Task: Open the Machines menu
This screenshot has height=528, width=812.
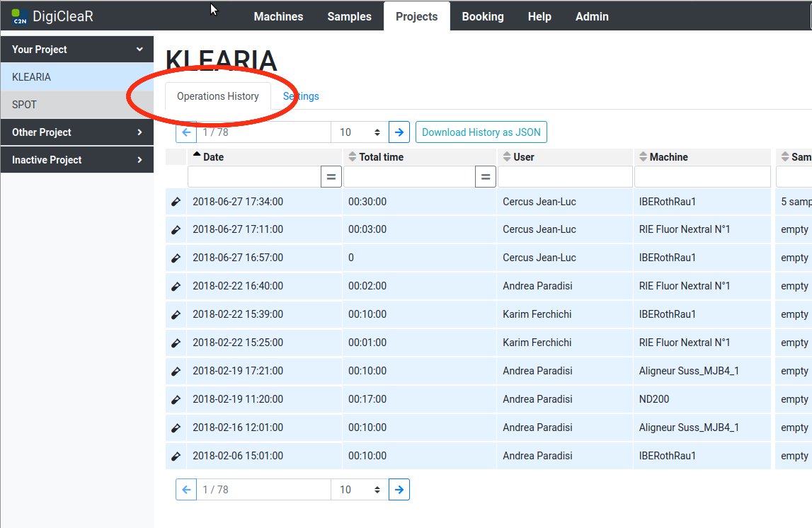Action: pos(278,16)
